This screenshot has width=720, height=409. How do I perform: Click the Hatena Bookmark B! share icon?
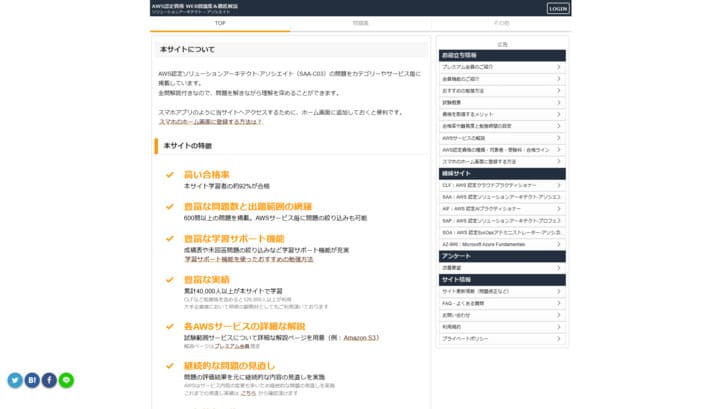(32, 380)
